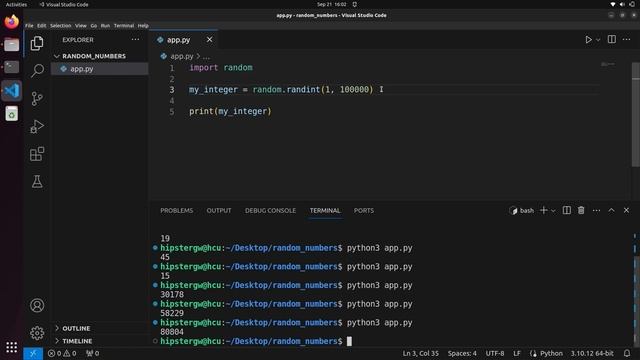Open Firefox from the Ubuntu dock
The height and width of the screenshot is (360, 640).
click(11, 21)
